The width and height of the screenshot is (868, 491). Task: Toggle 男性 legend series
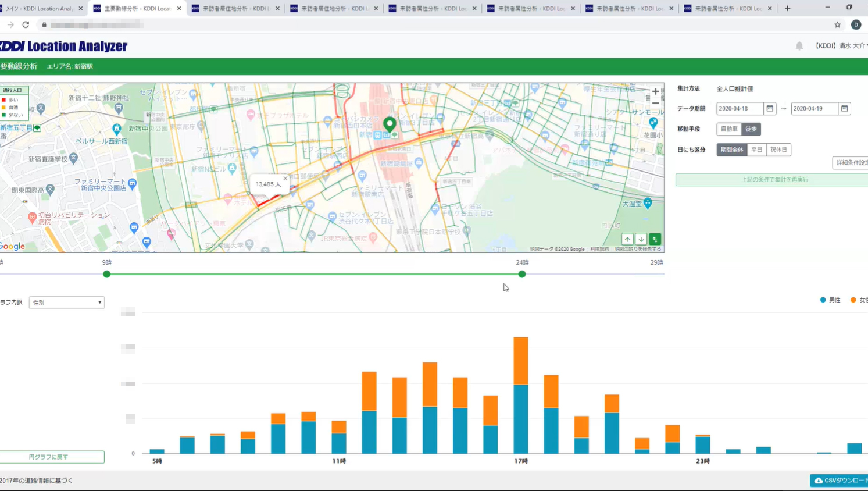pyautogui.click(x=830, y=300)
